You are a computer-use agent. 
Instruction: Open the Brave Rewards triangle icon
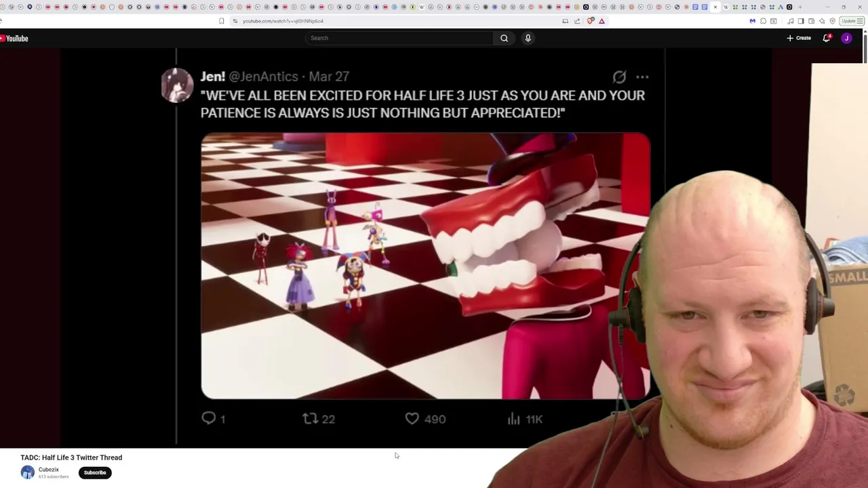(x=601, y=21)
